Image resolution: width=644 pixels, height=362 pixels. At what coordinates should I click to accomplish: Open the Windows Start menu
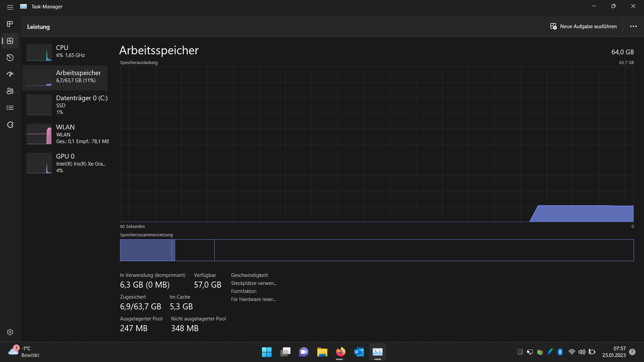pos(267,352)
